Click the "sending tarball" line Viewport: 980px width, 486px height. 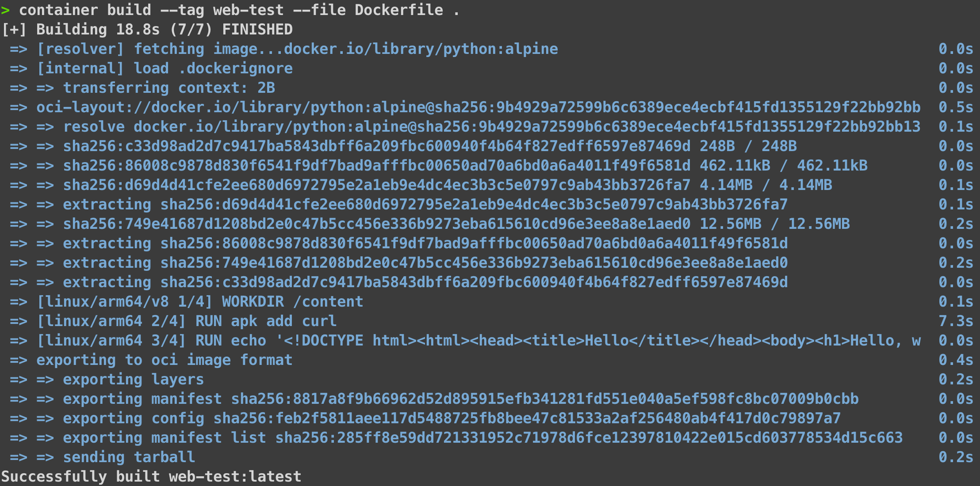[x=129, y=457]
